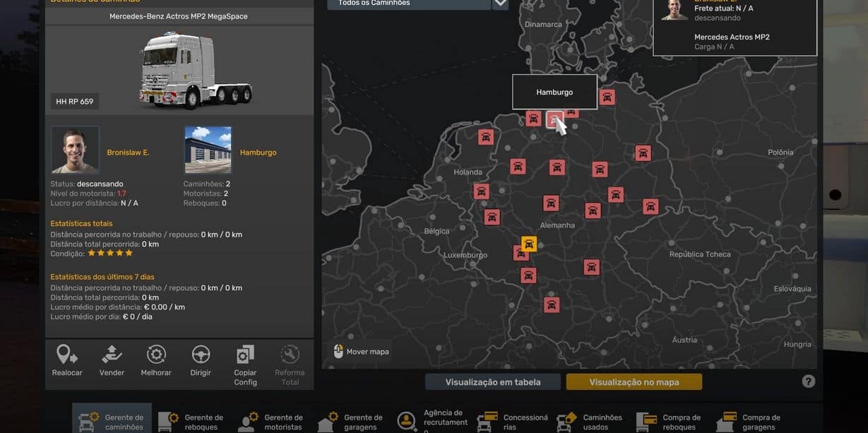The height and width of the screenshot is (433, 868).
Task: Click the Bronislaw E. driver portrait
Action: (x=75, y=150)
